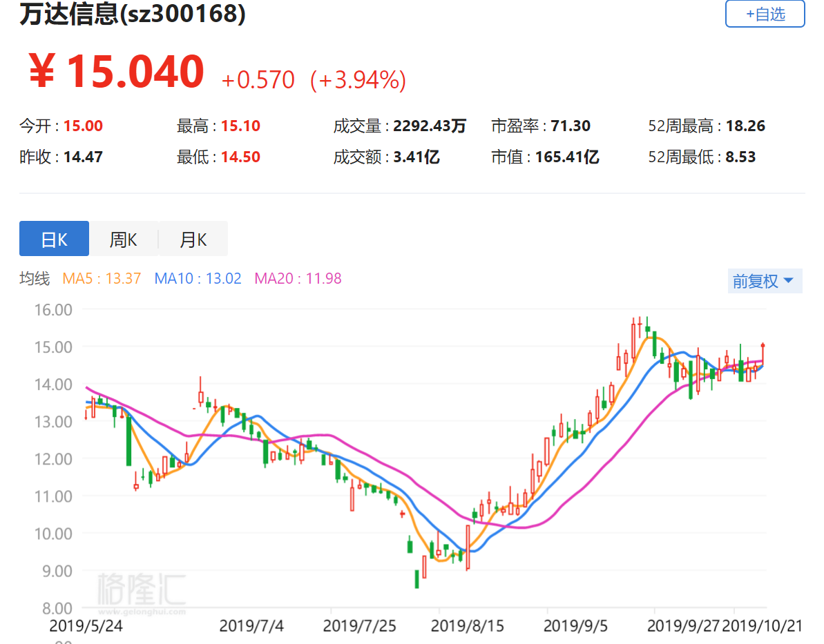This screenshot has width=824, height=644.
Task: Click the 2019/7/4 date axis label
Action: pyautogui.click(x=251, y=626)
